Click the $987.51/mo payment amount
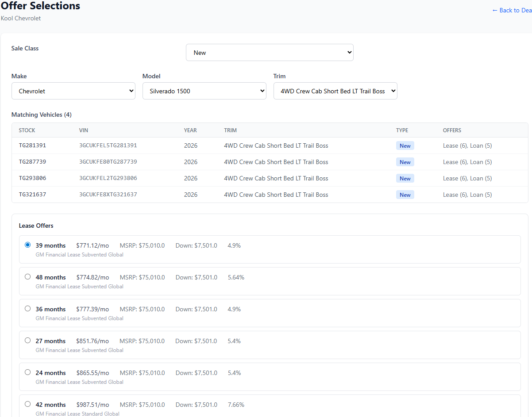This screenshot has width=532, height=417. coord(93,405)
